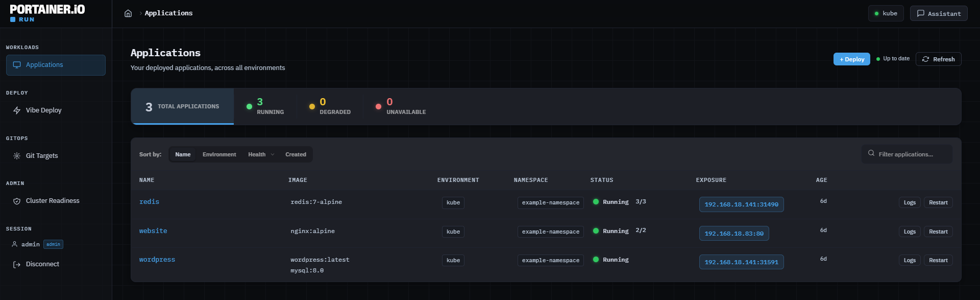Select the Total Applications summary tab
The width and height of the screenshot is (980, 300).
182,106
